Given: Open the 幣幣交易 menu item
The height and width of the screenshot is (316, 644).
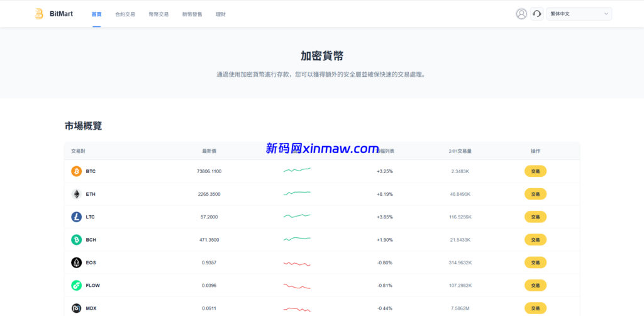Looking at the screenshot, I should (158, 14).
